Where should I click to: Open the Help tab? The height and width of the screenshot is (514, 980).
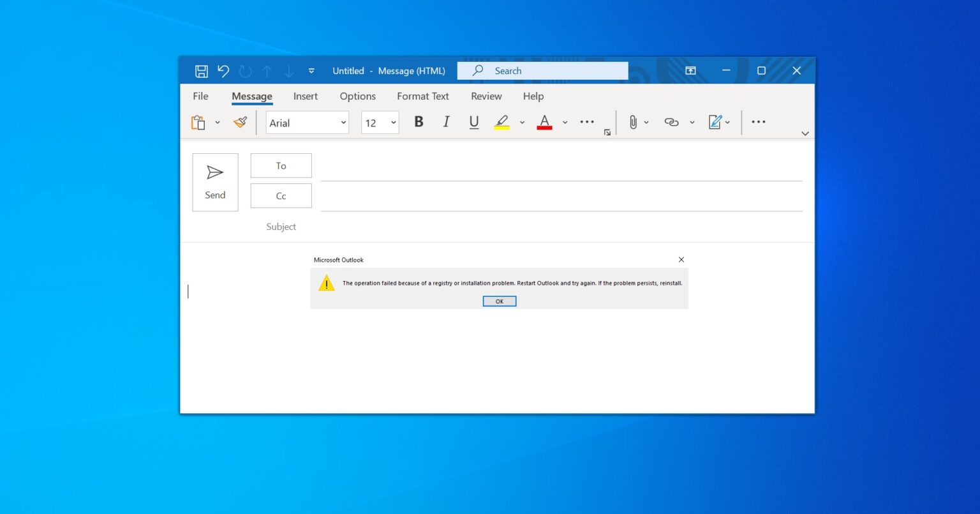click(x=533, y=96)
